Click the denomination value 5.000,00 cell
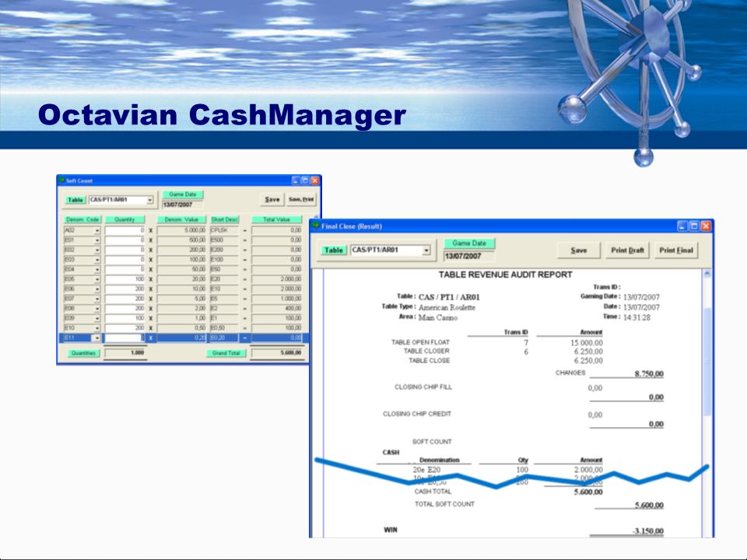Viewport: 747px width, 560px height. click(x=181, y=230)
